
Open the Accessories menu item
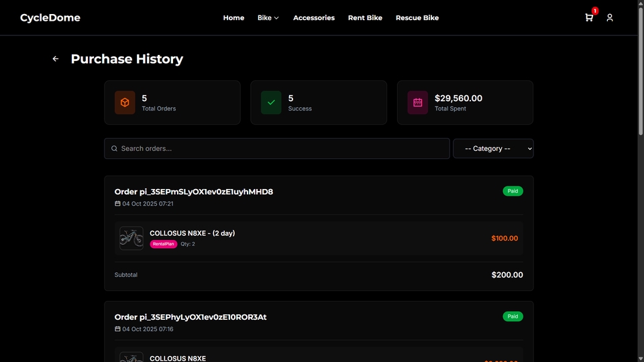pyautogui.click(x=314, y=18)
